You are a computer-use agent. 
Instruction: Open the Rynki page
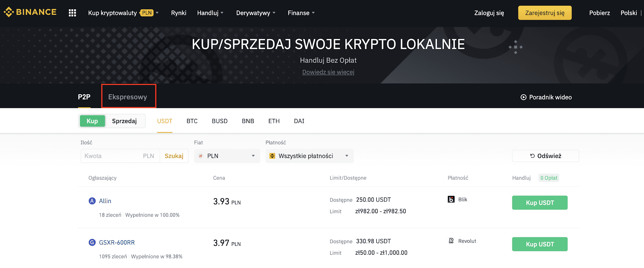pyautogui.click(x=179, y=13)
